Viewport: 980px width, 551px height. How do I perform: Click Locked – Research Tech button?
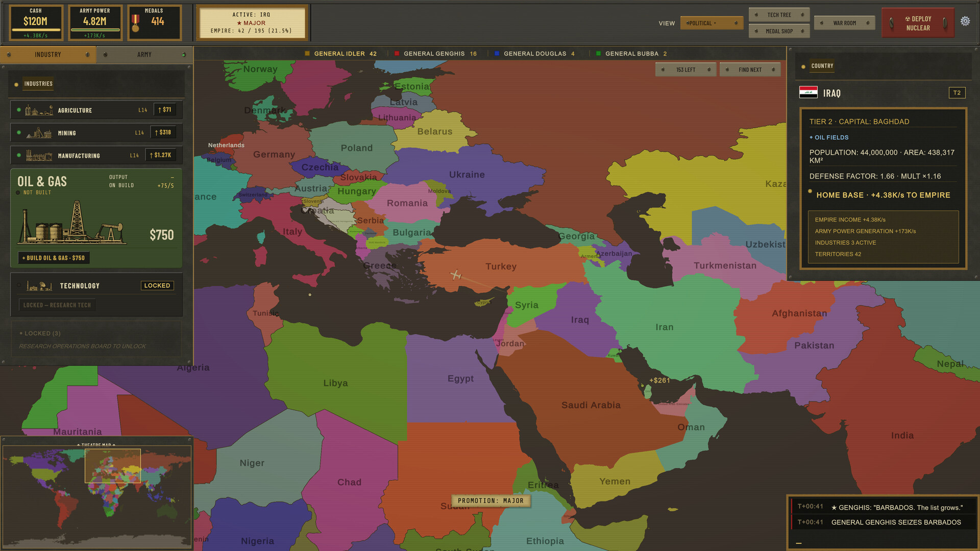click(57, 305)
